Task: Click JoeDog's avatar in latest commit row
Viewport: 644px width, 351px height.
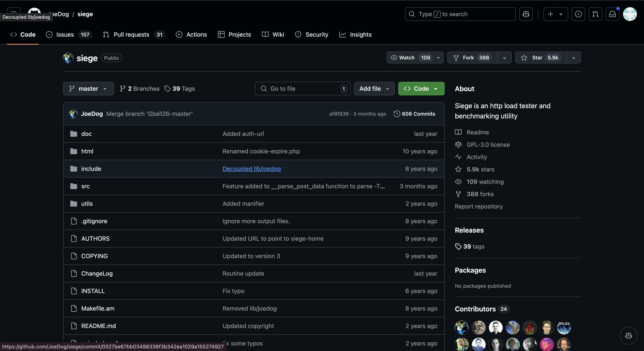Action: coord(73,114)
